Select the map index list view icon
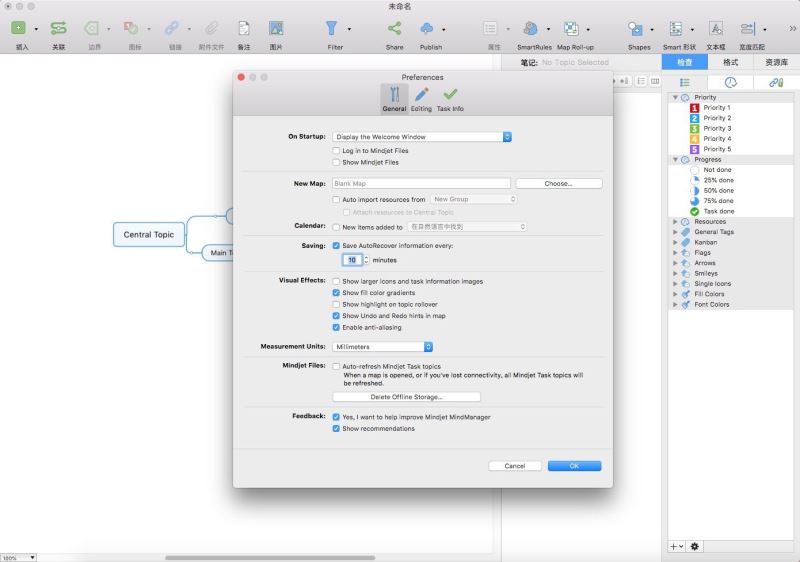Image resolution: width=800 pixels, height=562 pixels. coord(685,82)
